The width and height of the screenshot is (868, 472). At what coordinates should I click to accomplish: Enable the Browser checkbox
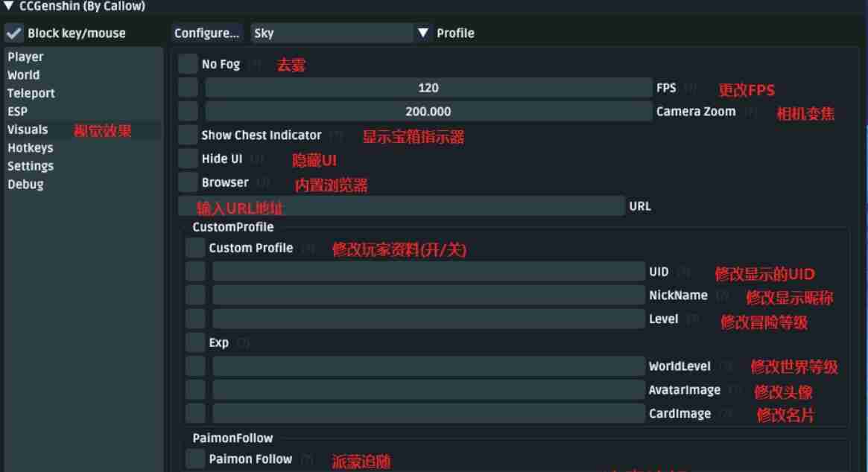coord(188,182)
